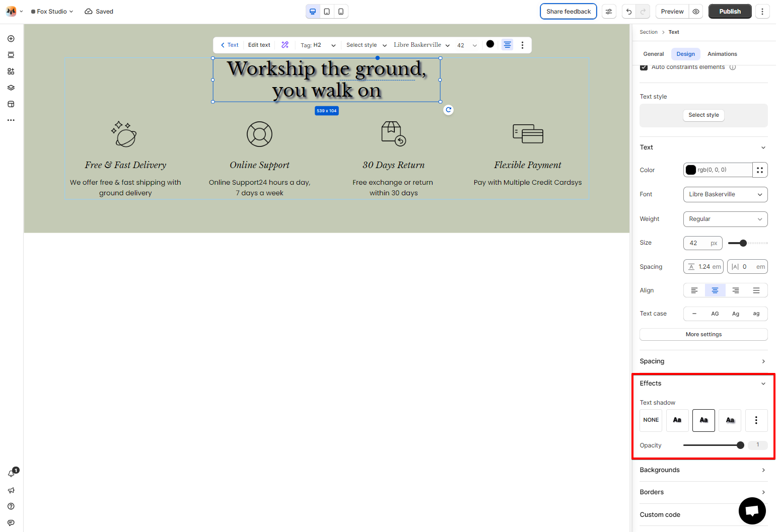Open the chat message icon in left sidebar
The height and width of the screenshot is (532, 778).
pos(11,523)
